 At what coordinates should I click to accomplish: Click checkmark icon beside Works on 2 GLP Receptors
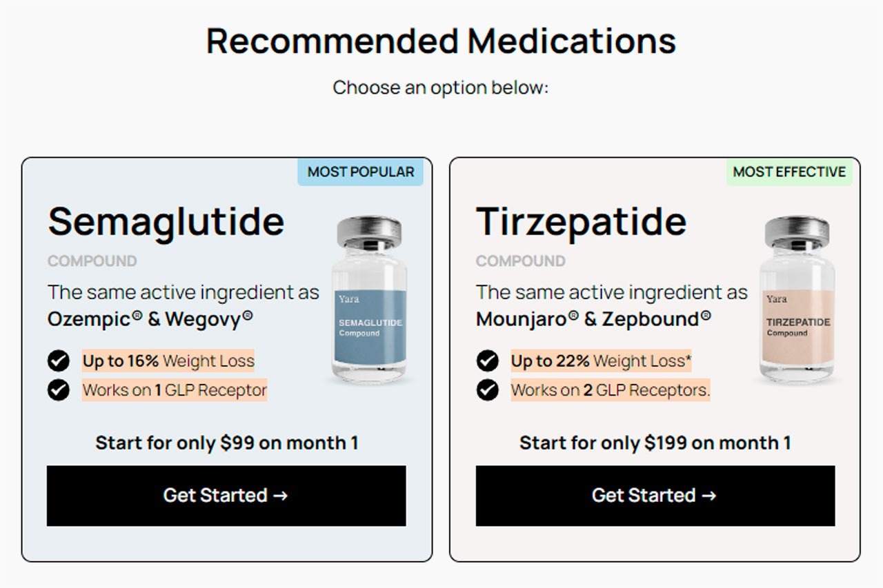(488, 390)
